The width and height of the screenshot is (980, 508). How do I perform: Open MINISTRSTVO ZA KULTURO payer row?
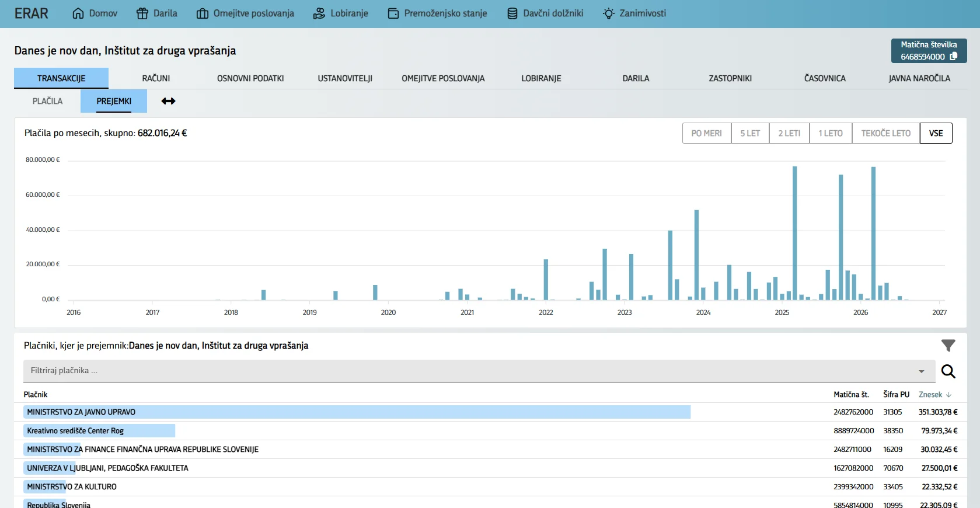coord(490,487)
